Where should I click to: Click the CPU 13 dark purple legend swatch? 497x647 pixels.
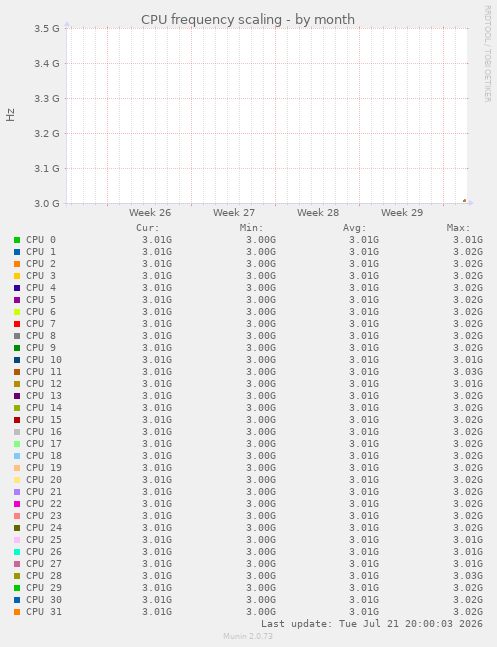17,396
